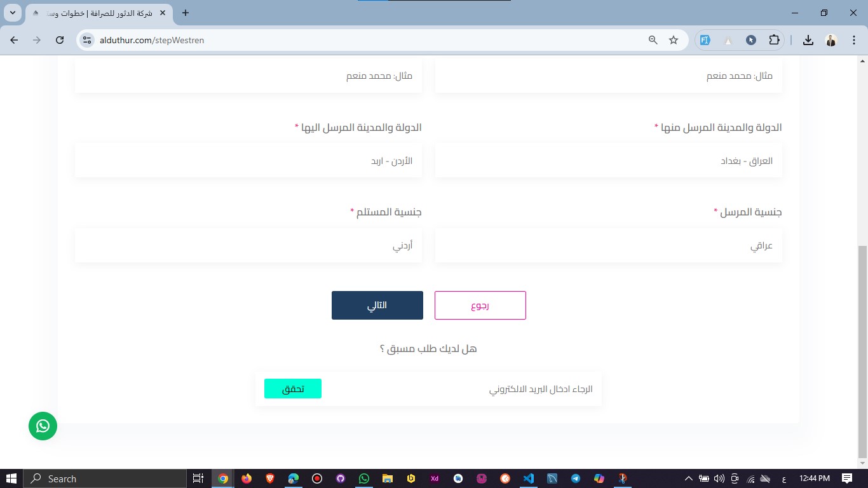Open Visual Studio Code from the taskbar

pos(528,478)
